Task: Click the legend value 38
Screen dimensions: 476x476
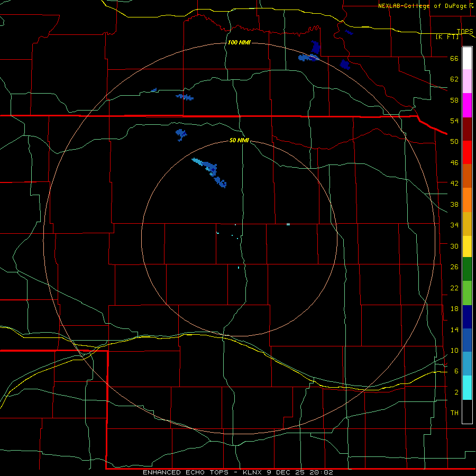Action: click(454, 204)
